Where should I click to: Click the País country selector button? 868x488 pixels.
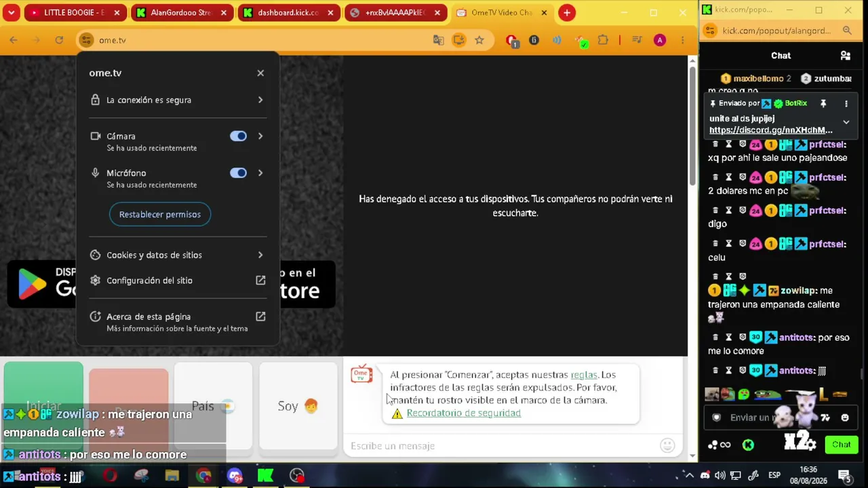(x=213, y=406)
